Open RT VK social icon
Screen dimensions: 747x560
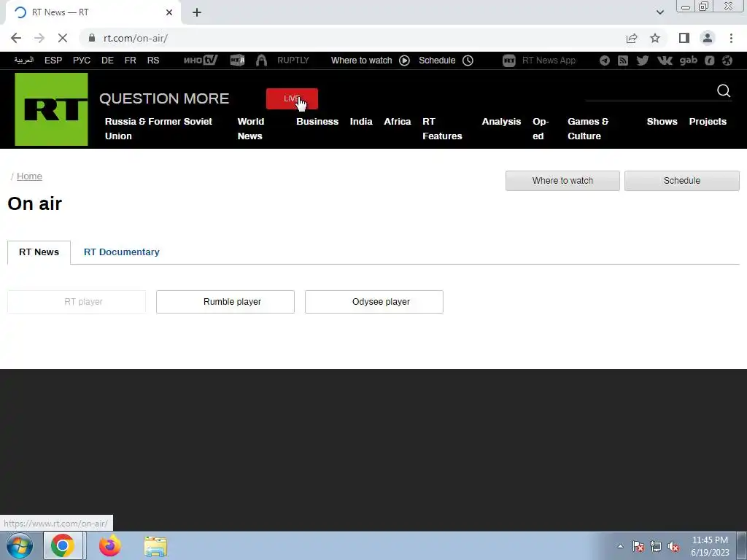(665, 61)
